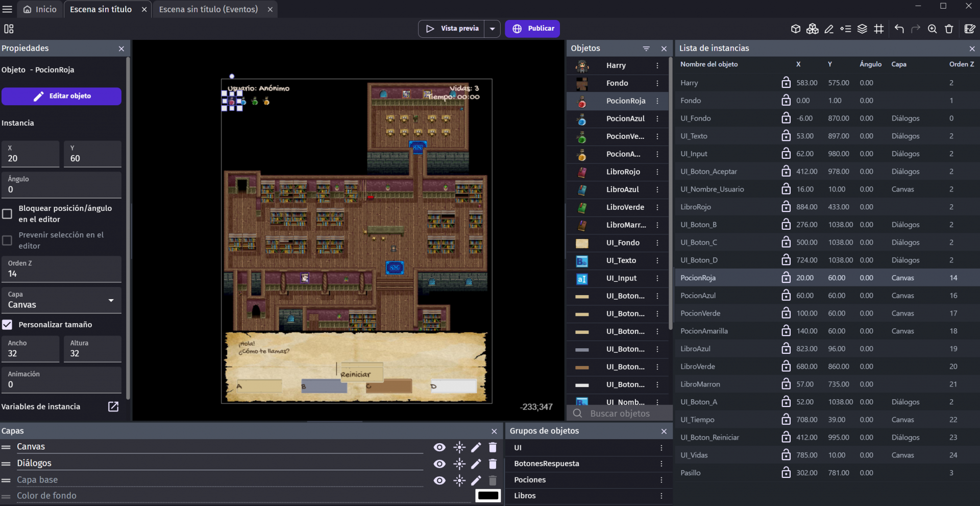Click the Publicar button
The height and width of the screenshot is (506, 980).
pos(532,29)
